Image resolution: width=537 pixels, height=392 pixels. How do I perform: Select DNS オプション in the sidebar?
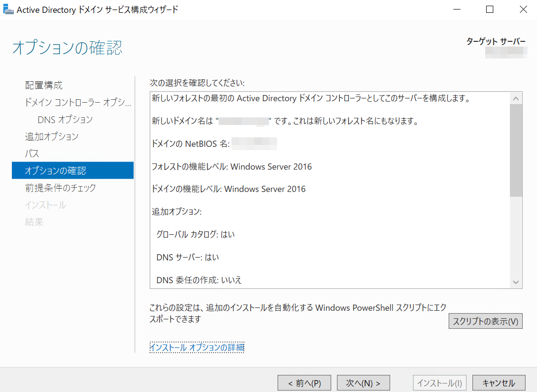pyautogui.click(x=65, y=119)
